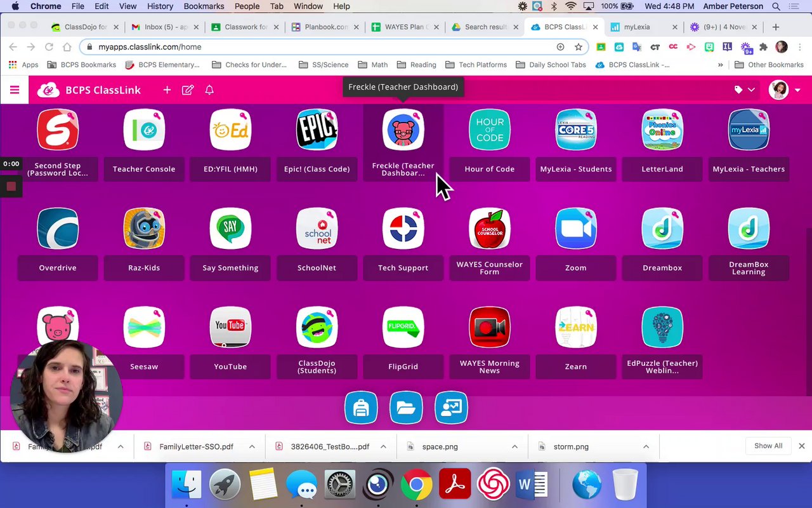Open Adobe Acrobat in the Dock
The image size is (812, 508).
pyautogui.click(x=455, y=485)
